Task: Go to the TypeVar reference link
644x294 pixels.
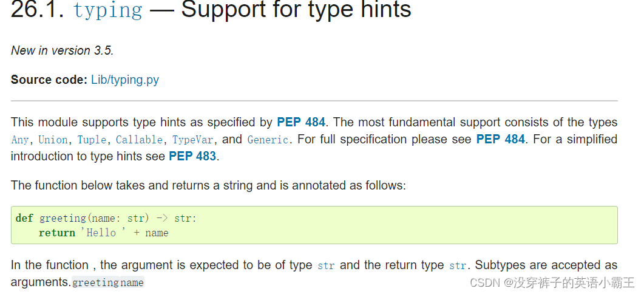Action: [x=192, y=140]
